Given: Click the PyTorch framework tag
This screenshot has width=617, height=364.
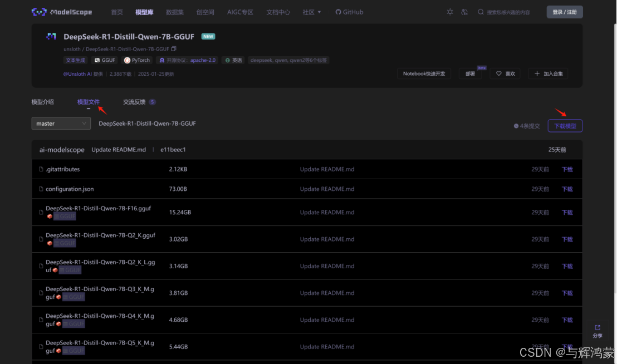Looking at the screenshot, I should 137,60.
